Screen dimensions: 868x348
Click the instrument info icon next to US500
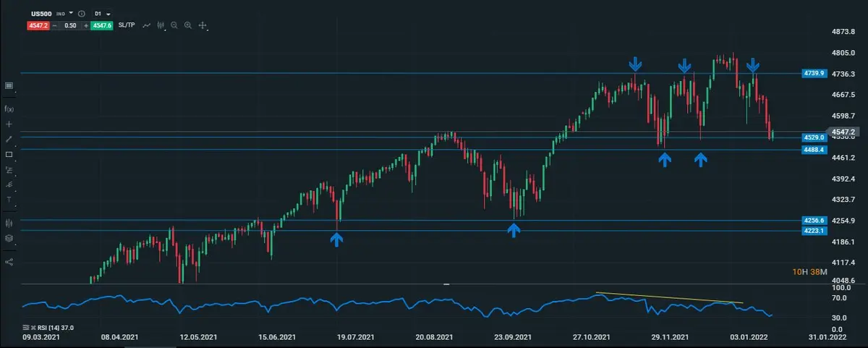coord(81,14)
